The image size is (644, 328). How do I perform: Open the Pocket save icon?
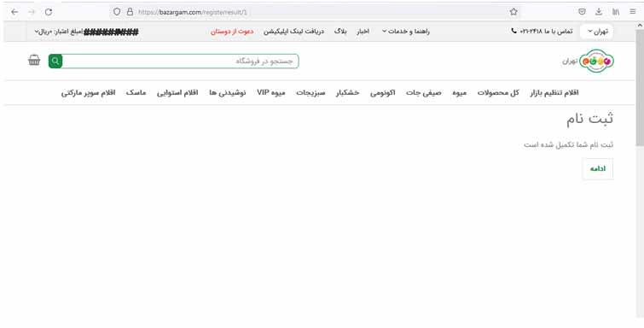click(582, 12)
